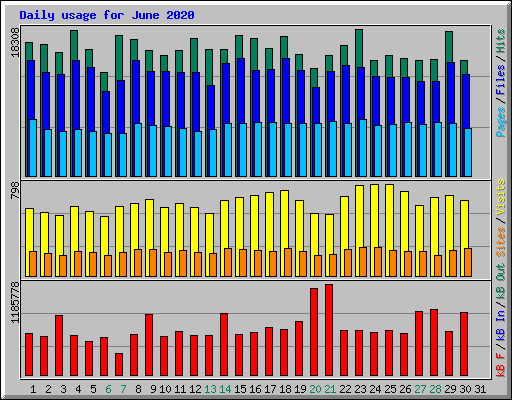The height and width of the screenshot is (400, 512).
Task: Select day 23 on the x-axis
Action: coord(360,389)
